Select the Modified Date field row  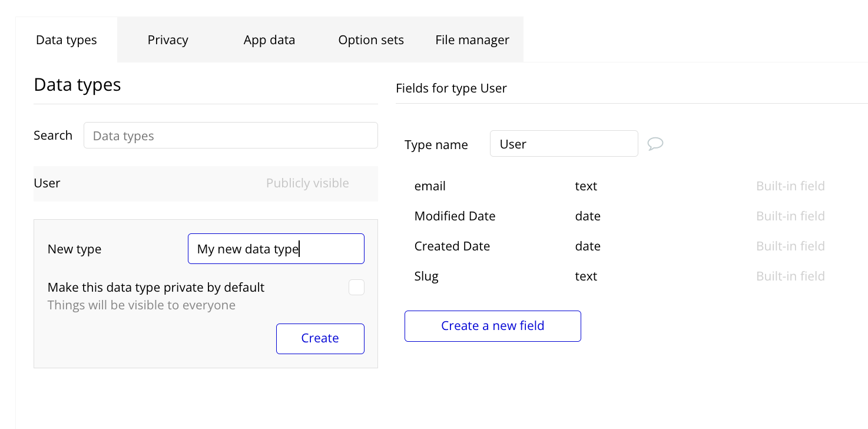[455, 216]
